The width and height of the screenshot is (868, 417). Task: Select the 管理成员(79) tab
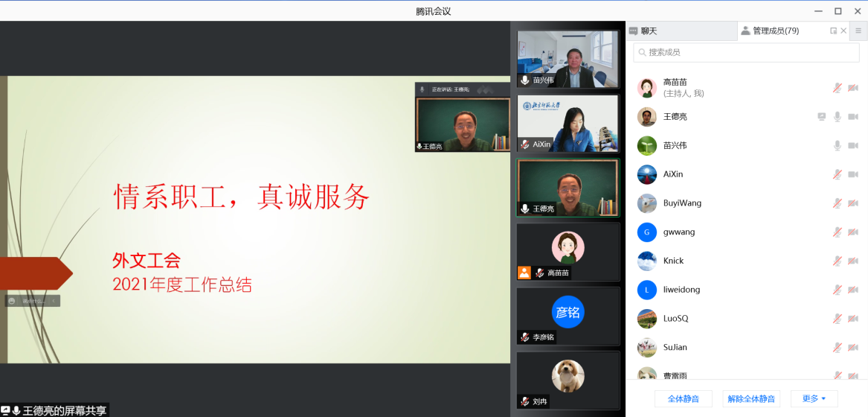(774, 31)
